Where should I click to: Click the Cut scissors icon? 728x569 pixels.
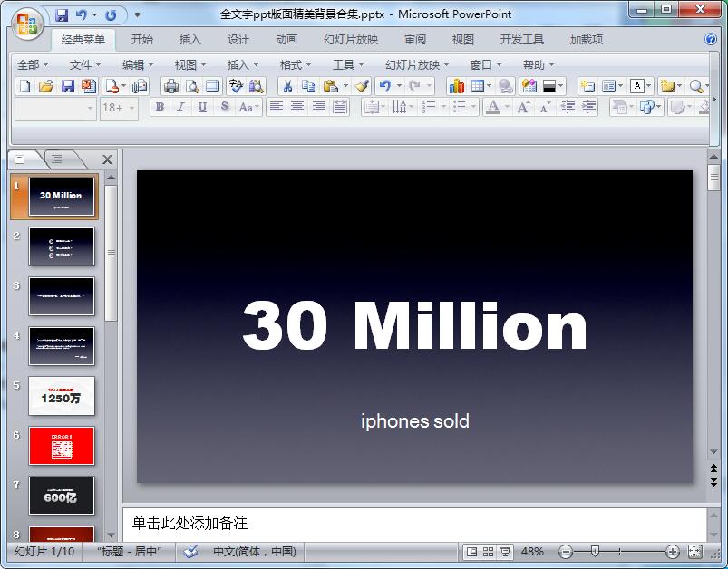[x=287, y=86]
